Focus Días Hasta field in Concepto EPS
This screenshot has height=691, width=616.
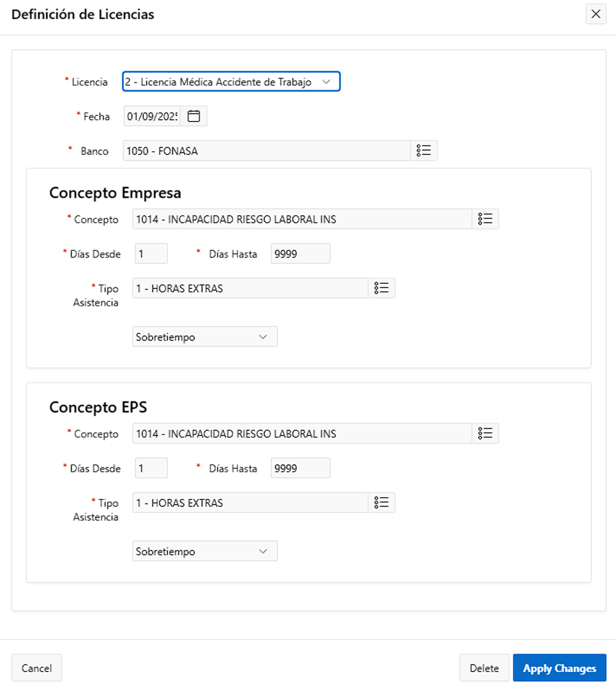(300, 468)
